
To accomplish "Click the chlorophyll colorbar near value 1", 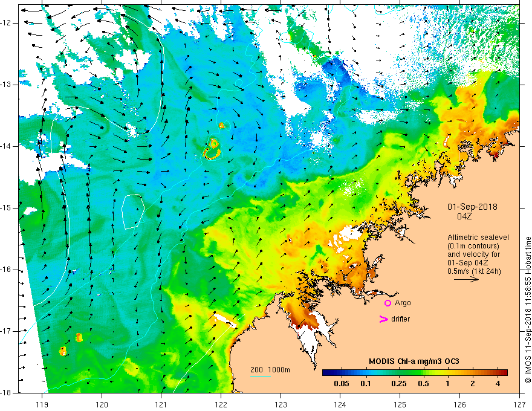I will 447,373.
